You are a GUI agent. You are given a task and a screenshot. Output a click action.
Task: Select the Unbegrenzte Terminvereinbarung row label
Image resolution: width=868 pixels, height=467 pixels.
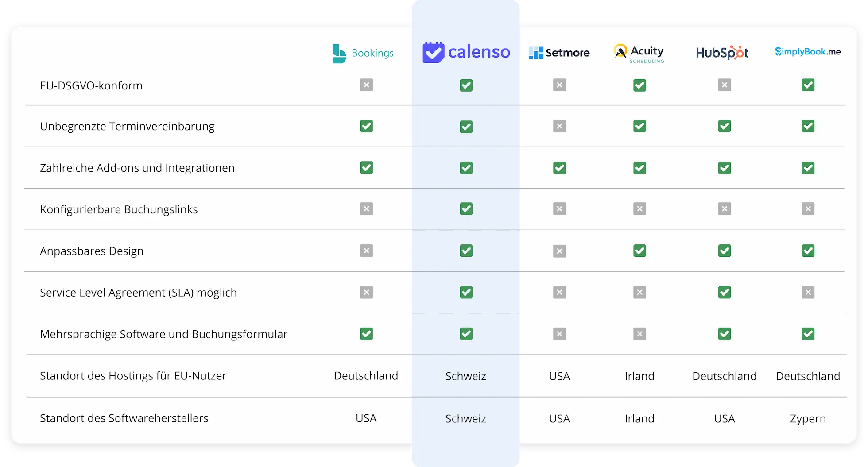pos(127,127)
